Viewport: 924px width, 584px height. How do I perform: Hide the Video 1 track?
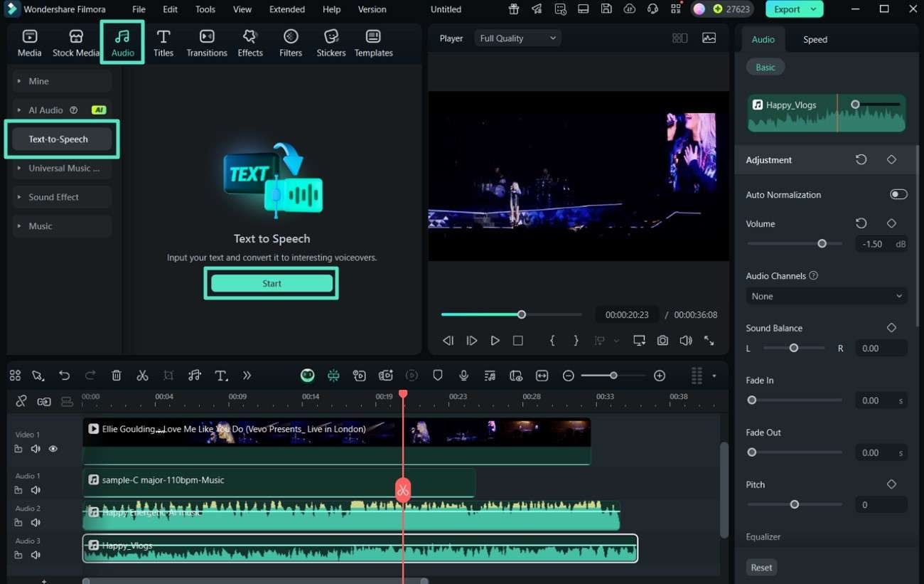53,449
